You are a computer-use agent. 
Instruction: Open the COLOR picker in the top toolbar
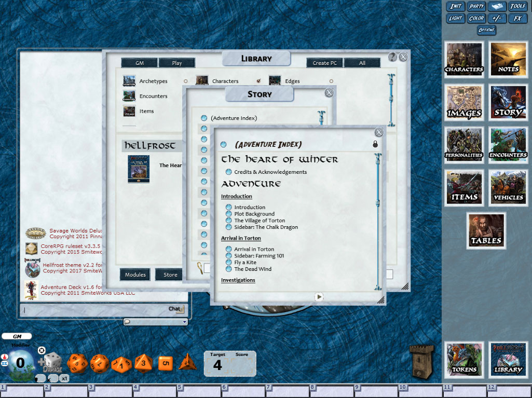pos(475,18)
